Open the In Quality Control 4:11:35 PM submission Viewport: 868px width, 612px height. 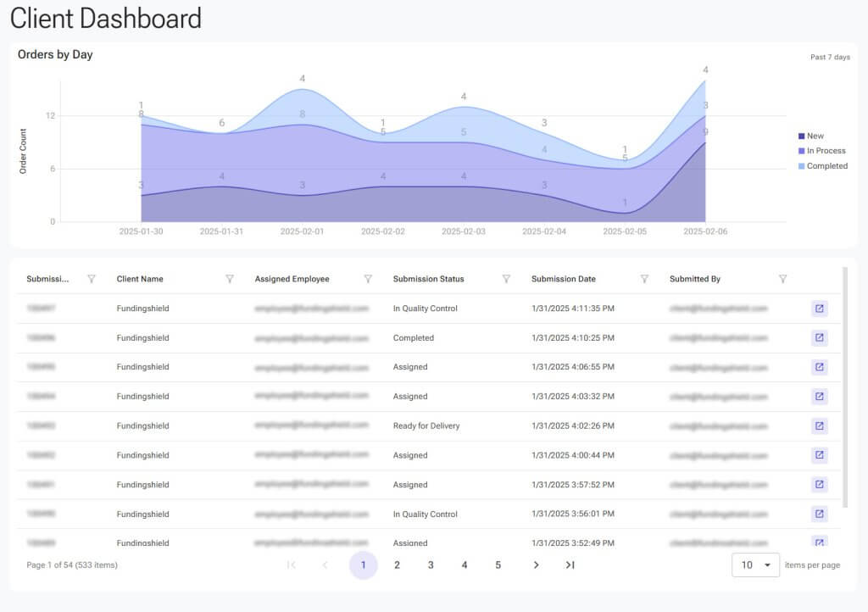click(x=819, y=309)
